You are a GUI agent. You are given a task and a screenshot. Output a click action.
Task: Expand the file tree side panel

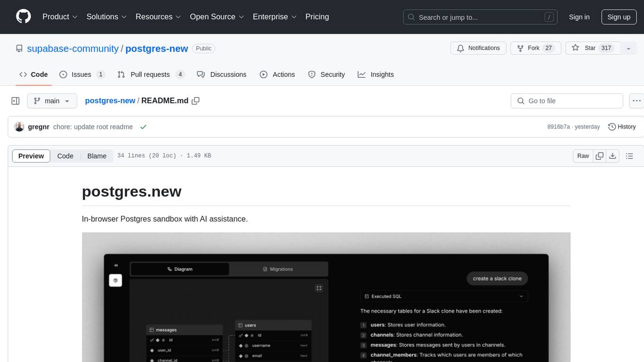pos(15,101)
